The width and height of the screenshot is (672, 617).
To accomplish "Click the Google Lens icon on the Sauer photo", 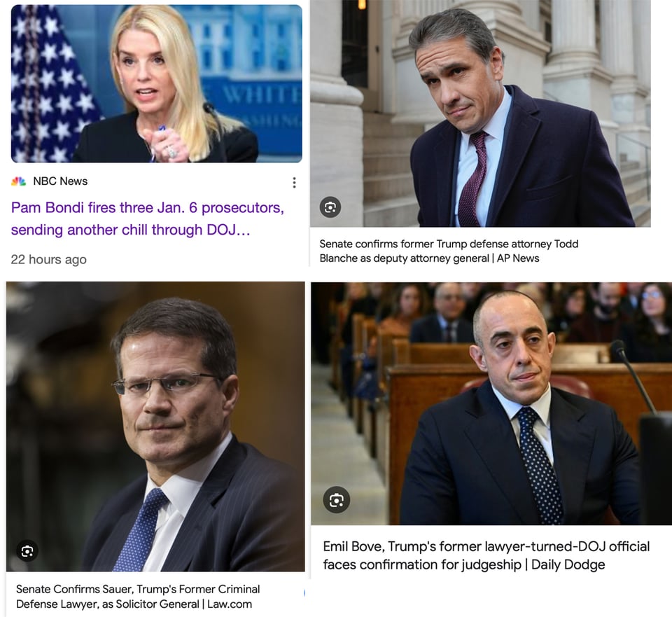I will (27, 550).
